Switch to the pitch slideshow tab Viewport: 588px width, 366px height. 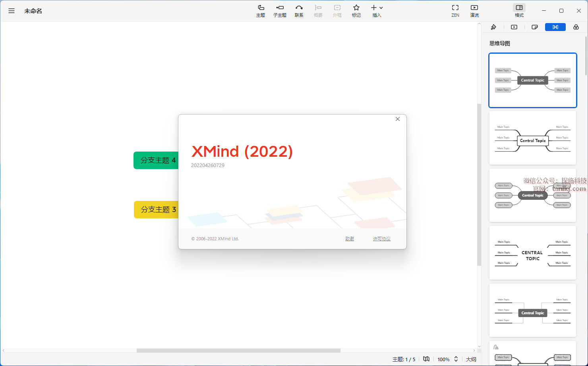(514, 27)
